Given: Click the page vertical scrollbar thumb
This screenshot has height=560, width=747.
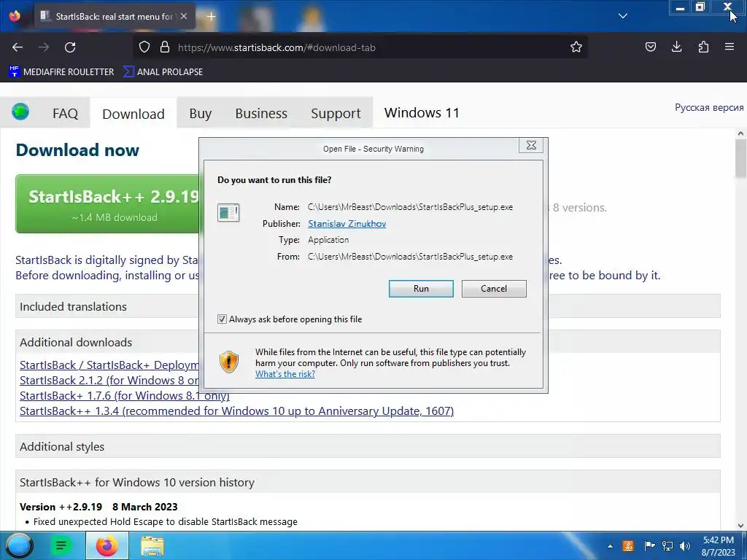Looking at the screenshot, I should 740,158.
